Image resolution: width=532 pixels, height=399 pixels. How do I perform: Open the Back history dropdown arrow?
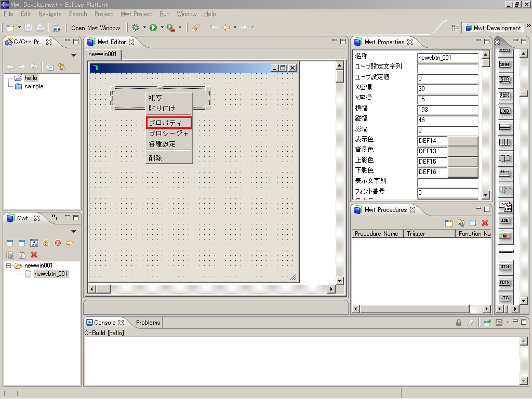click(x=235, y=28)
